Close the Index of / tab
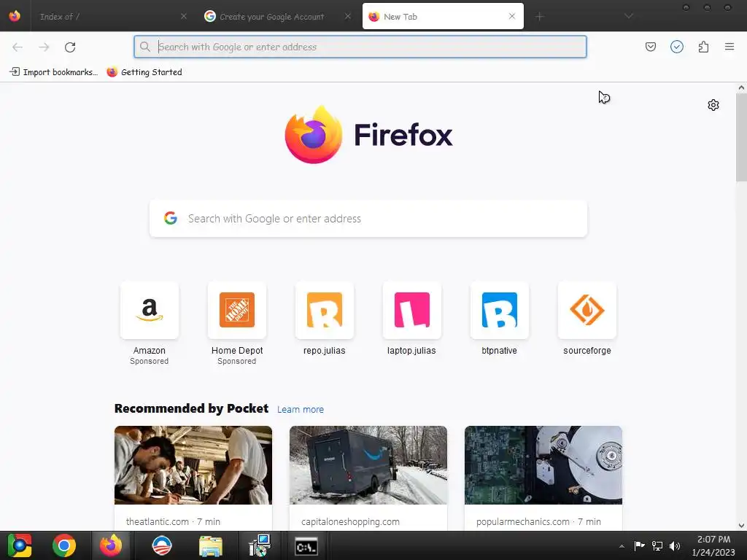This screenshot has height=560, width=747. click(x=183, y=16)
